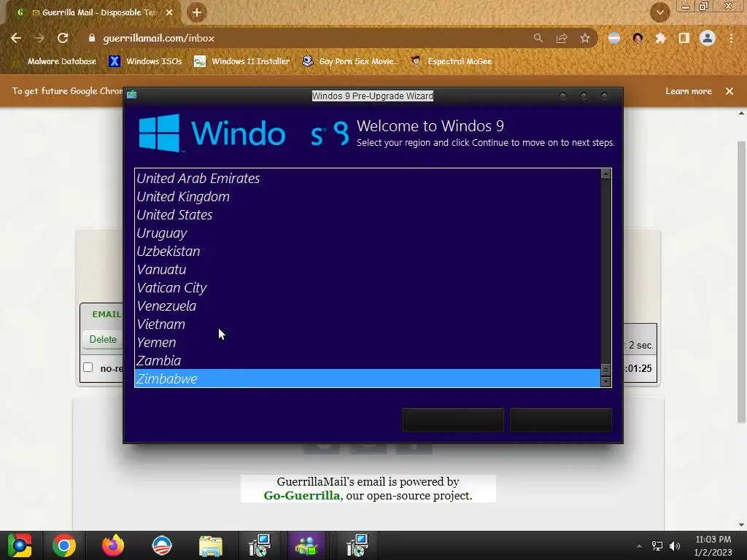This screenshot has height=560, width=747.
Task: Open the Windows ISOs bookmark
Action: [145, 61]
